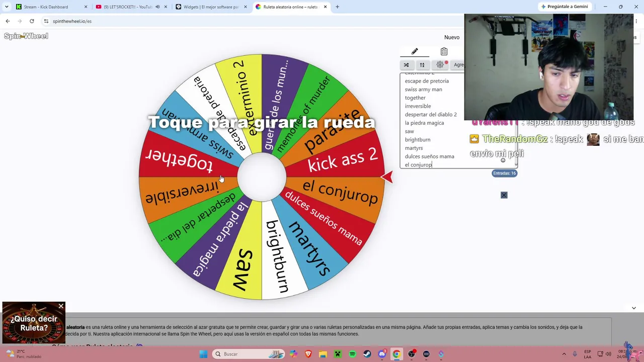Sort the wheel entries
The width and height of the screenshot is (644, 362).
422,65
